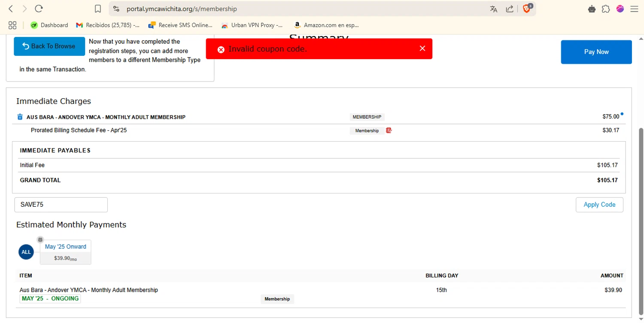Delete the Monthly Adult Membership item
The height and width of the screenshot is (323, 644).
pos(20,117)
